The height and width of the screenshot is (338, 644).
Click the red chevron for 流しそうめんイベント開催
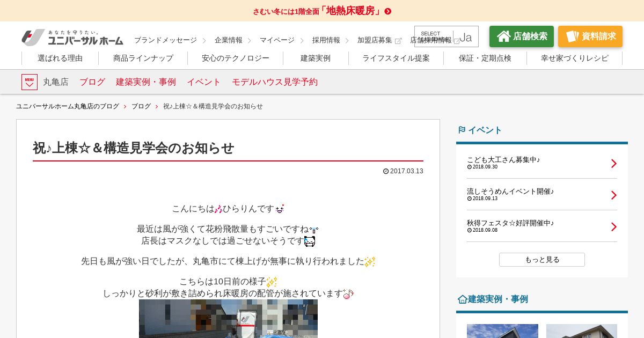(614, 195)
